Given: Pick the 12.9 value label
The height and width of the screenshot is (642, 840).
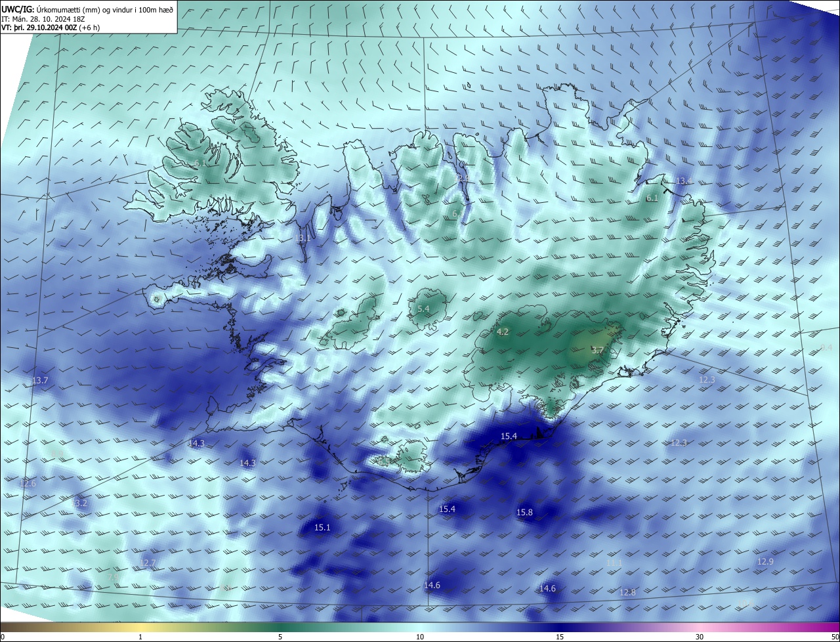Looking at the screenshot, I should (x=765, y=561).
